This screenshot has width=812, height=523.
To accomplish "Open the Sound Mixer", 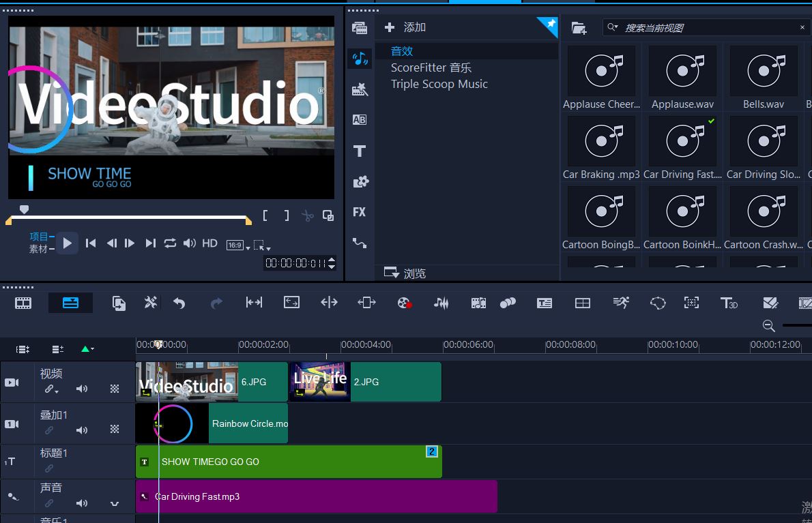I will click(x=441, y=303).
